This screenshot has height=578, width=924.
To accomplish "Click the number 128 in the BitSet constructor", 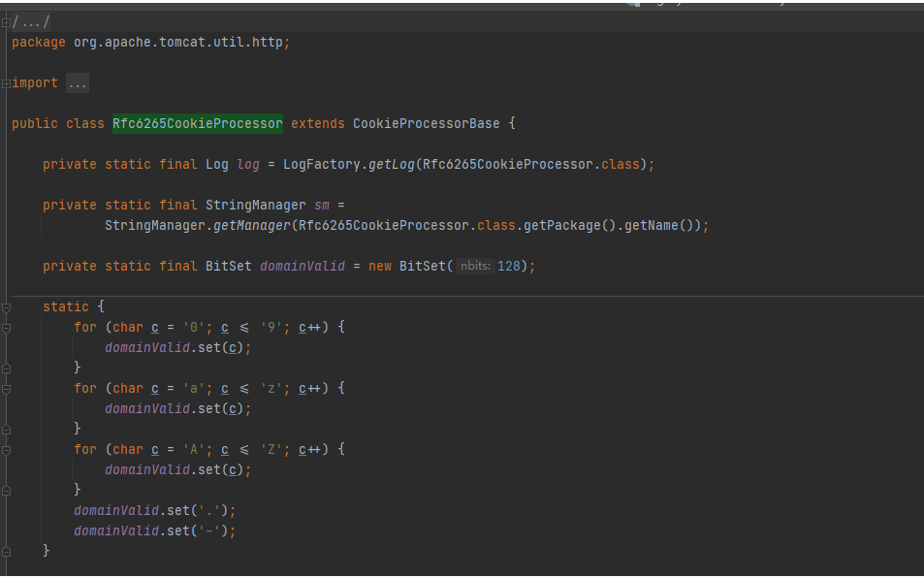I will [509, 267].
